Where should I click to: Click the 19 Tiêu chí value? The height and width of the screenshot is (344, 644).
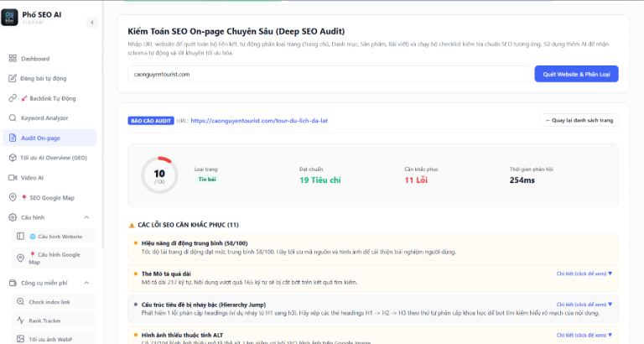coord(320,180)
